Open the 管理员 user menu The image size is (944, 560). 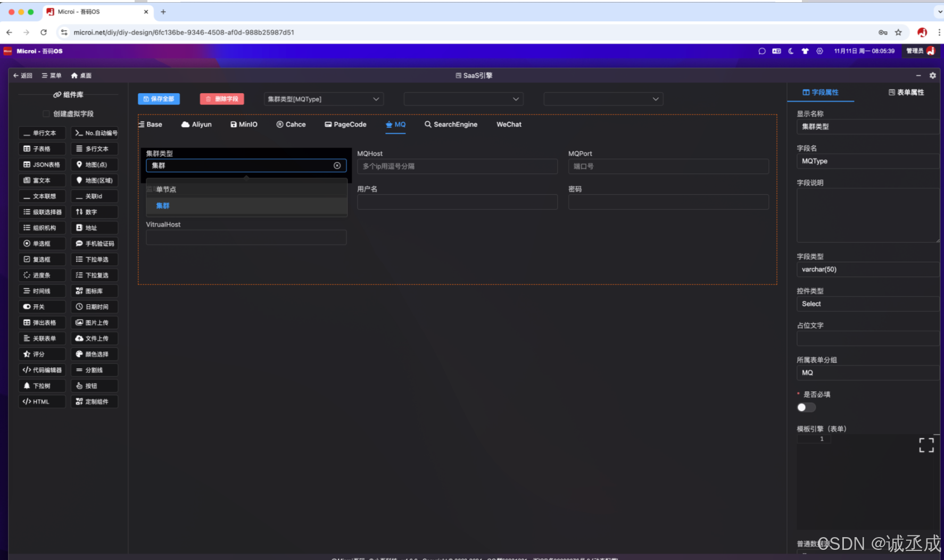(x=921, y=51)
